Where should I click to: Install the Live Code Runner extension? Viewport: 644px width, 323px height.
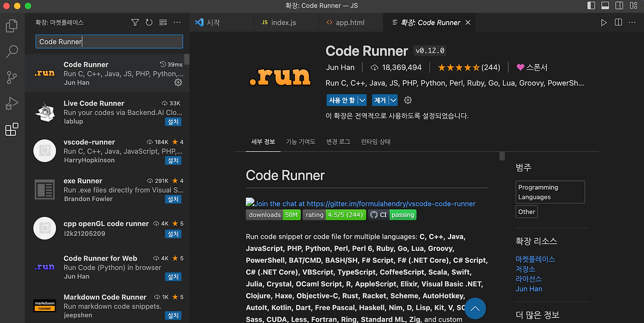[x=173, y=122]
